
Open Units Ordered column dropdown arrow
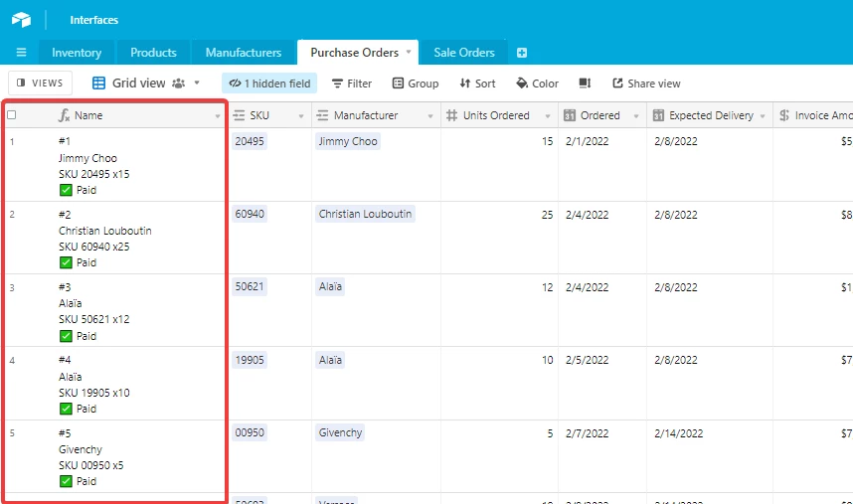pyautogui.click(x=547, y=115)
